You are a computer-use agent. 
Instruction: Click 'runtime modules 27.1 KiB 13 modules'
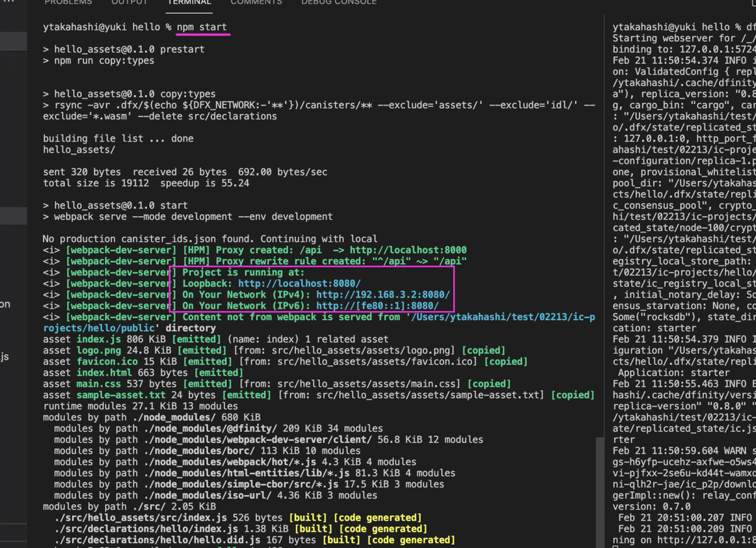pyautogui.click(x=140, y=406)
